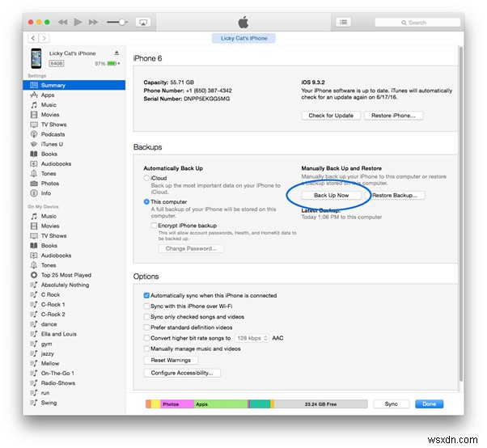
Task: Open the Swing playlist
Action: tap(74, 403)
